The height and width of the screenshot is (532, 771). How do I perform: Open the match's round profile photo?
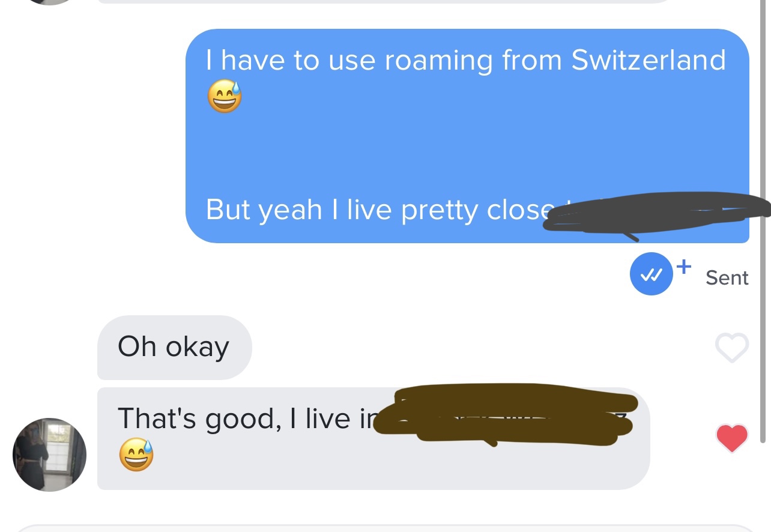(49, 455)
